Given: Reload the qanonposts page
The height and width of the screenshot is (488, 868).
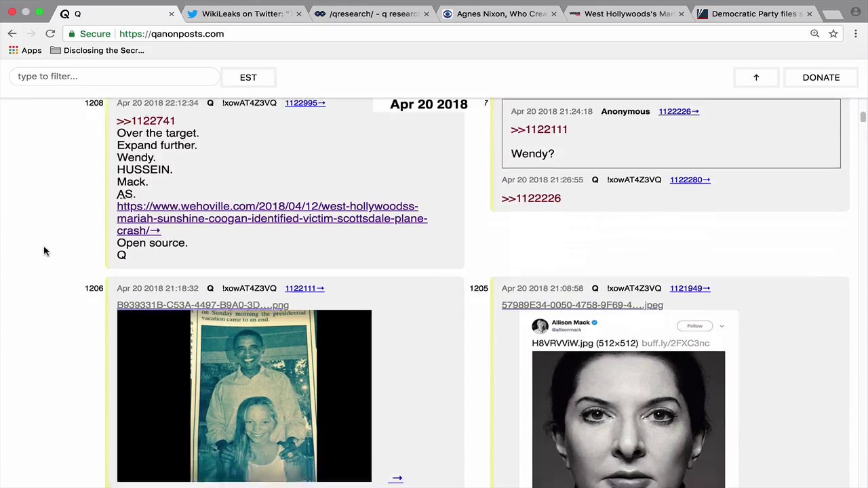Looking at the screenshot, I should pos(50,33).
